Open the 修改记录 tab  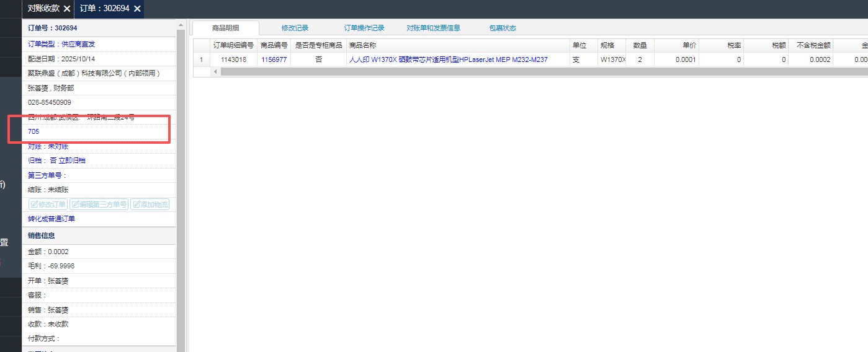coord(295,28)
